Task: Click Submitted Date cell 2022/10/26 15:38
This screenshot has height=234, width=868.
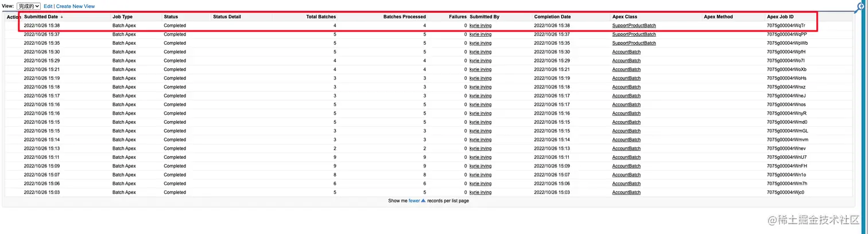Action: [42, 26]
